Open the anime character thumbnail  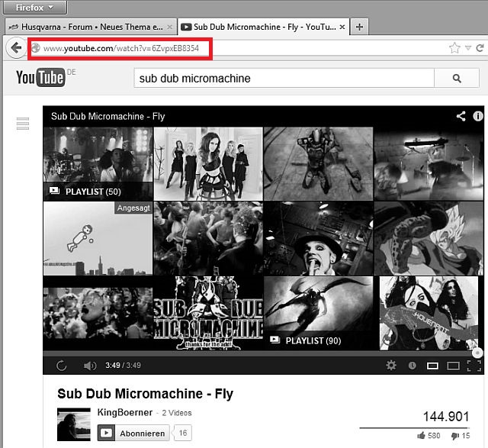coord(429,238)
